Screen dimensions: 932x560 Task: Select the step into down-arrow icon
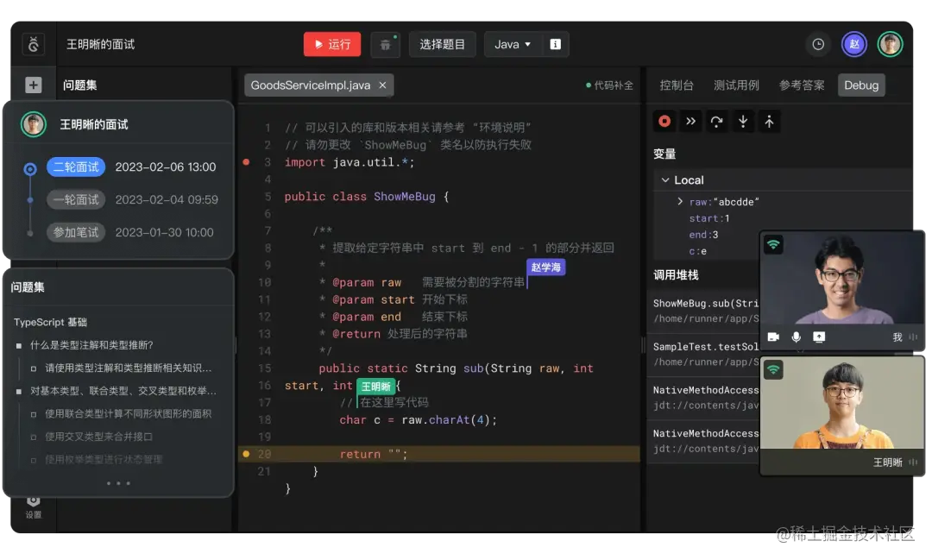click(743, 121)
